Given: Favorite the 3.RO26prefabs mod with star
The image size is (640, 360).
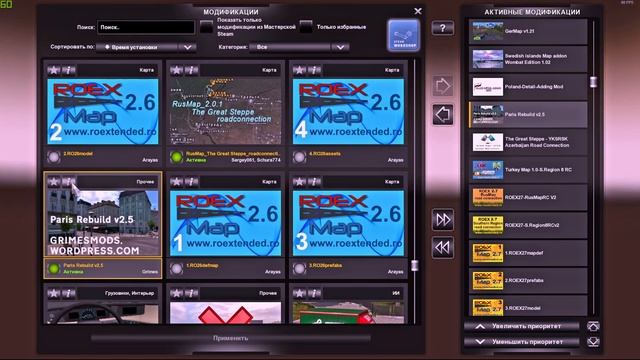Looking at the screenshot, I should coord(299,182).
